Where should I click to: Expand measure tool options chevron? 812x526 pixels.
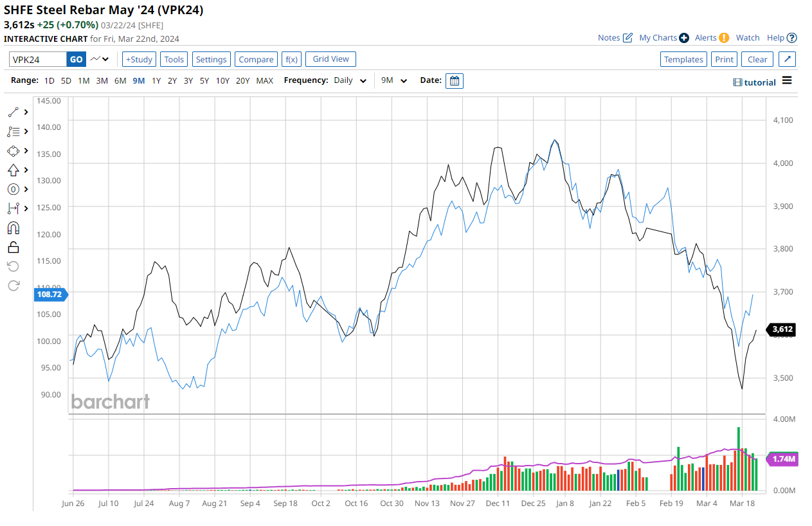[x=26, y=208]
